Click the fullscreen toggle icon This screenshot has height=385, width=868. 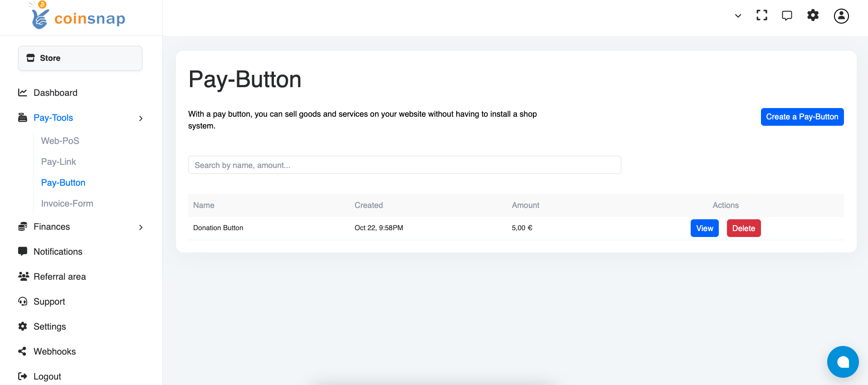[x=762, y=15]
